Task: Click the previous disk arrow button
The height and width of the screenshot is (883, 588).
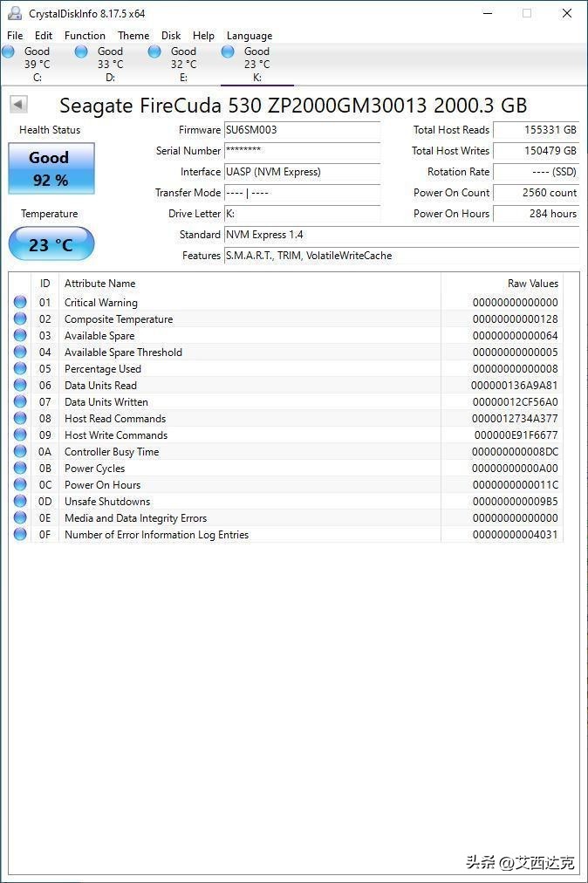Action: click(x=18, y=104)
